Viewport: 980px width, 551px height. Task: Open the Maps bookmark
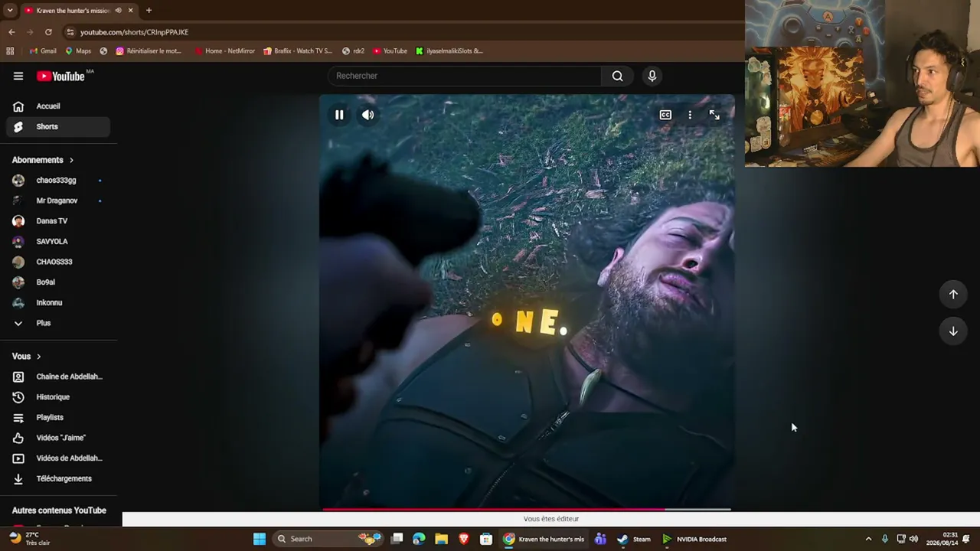pos(78,51)
